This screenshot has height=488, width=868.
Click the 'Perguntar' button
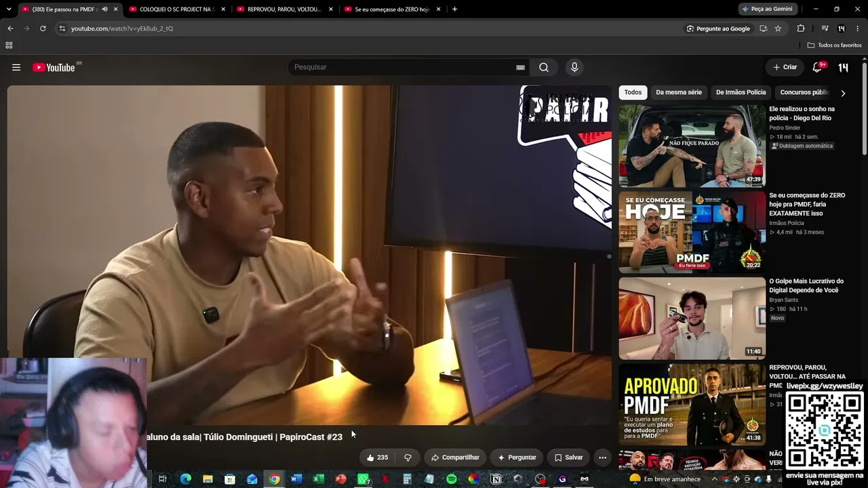[x=517, y=457]
